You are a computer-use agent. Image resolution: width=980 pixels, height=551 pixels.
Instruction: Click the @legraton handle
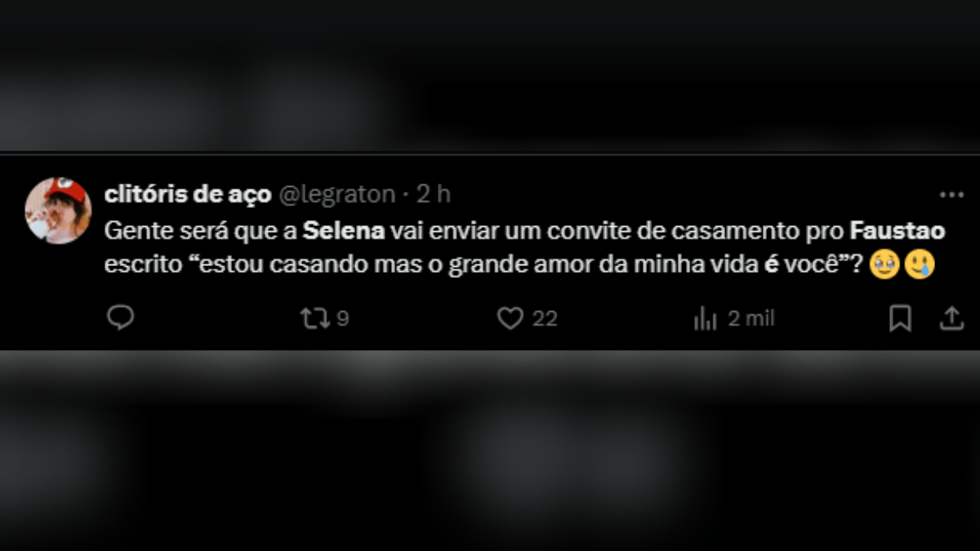[x=337, y=195]
